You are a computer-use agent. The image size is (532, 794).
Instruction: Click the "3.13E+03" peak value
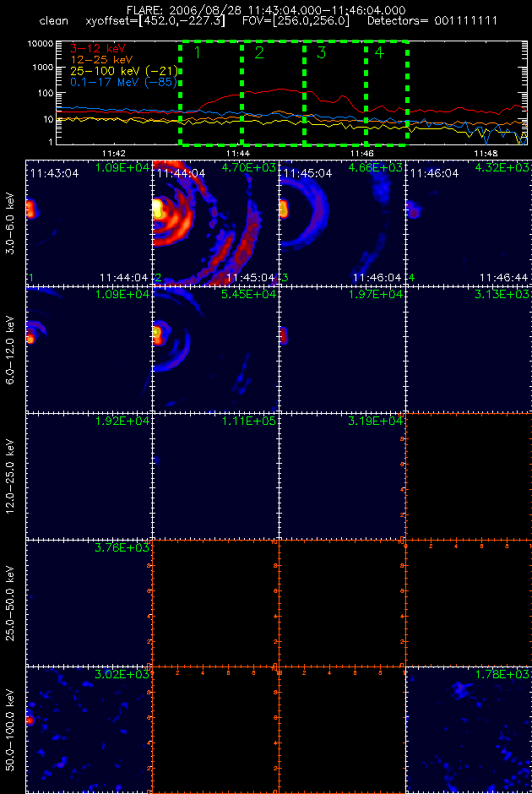point(502,294)
